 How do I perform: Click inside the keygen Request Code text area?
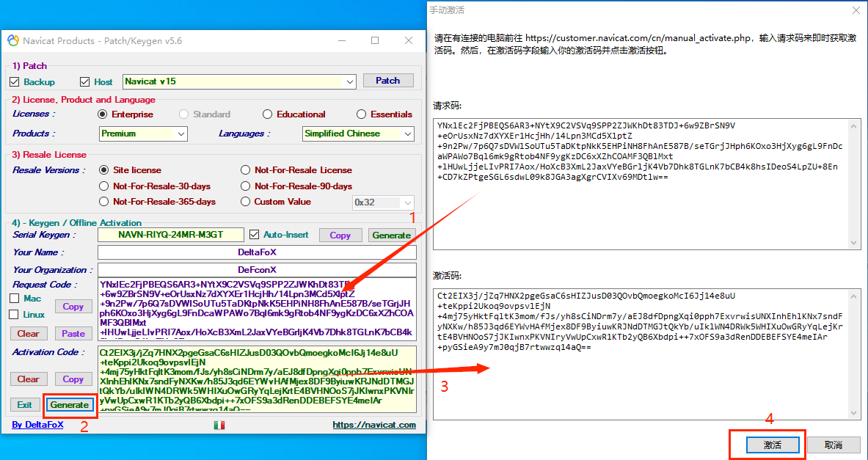point(257,308)
